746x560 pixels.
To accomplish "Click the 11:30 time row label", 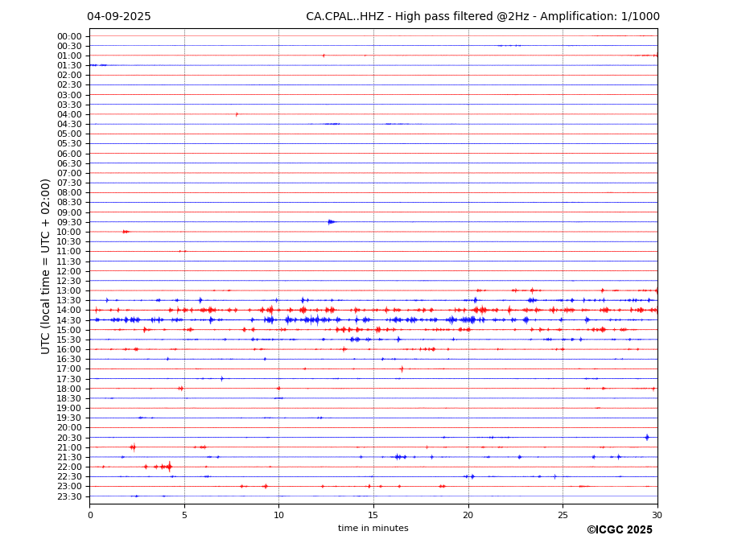I will (69, 261).
